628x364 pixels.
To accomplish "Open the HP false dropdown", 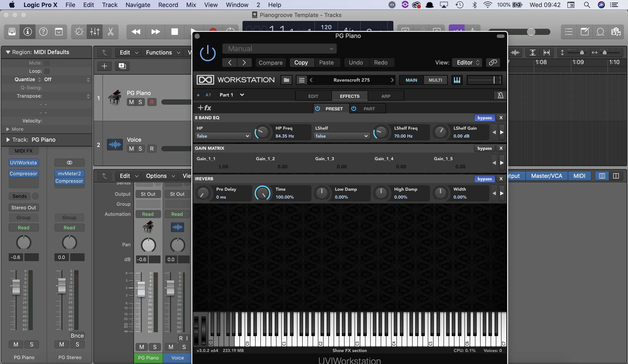I will [223, 136].
